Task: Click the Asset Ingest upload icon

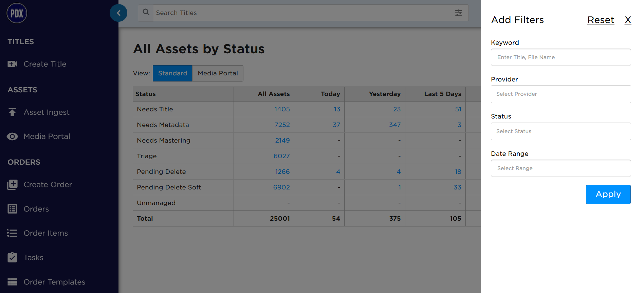Action: [x=13, y=112]
